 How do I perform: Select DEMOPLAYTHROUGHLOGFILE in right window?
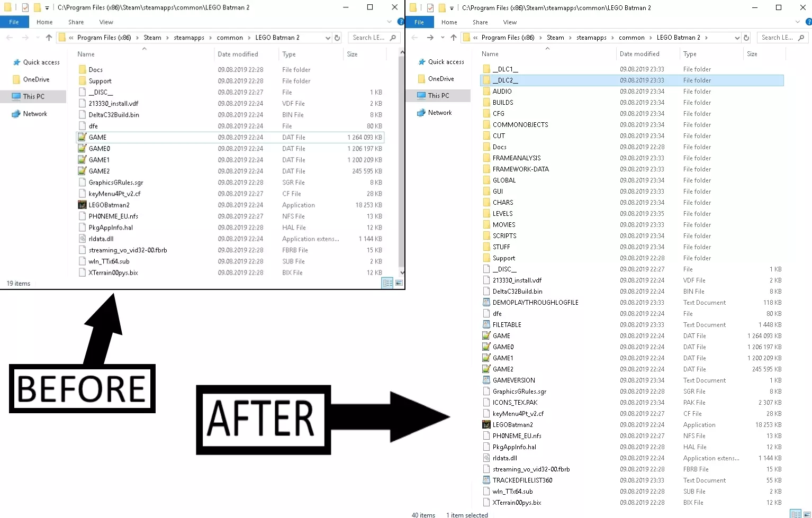pyautogui.click(x=535, y=302)
